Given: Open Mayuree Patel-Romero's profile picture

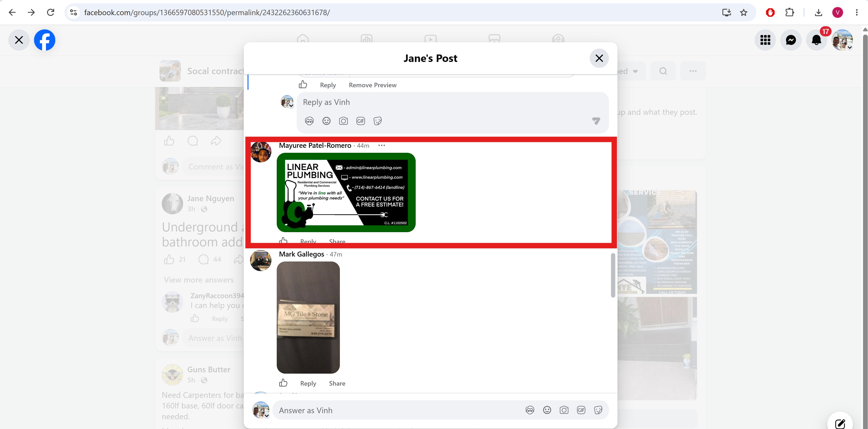Looking at the screenshot, I should (x=260, y=152).
